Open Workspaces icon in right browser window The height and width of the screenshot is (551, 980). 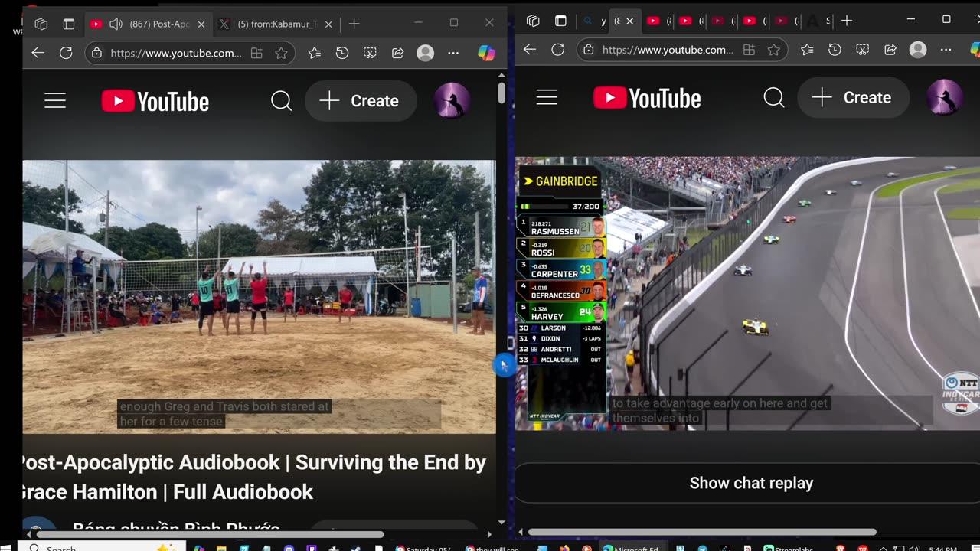[x=533, y=21]
